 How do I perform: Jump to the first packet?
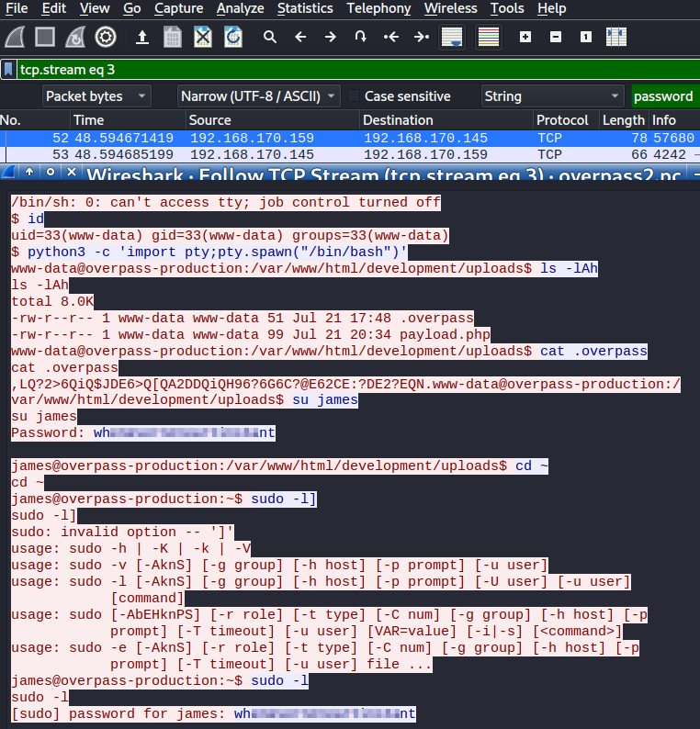[x=391, y=37]
